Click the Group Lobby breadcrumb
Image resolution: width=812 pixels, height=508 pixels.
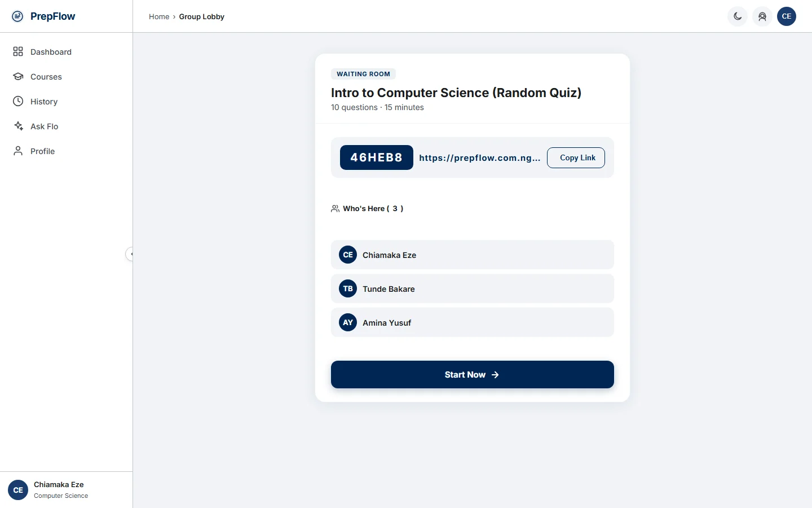[x=202, y=17]
